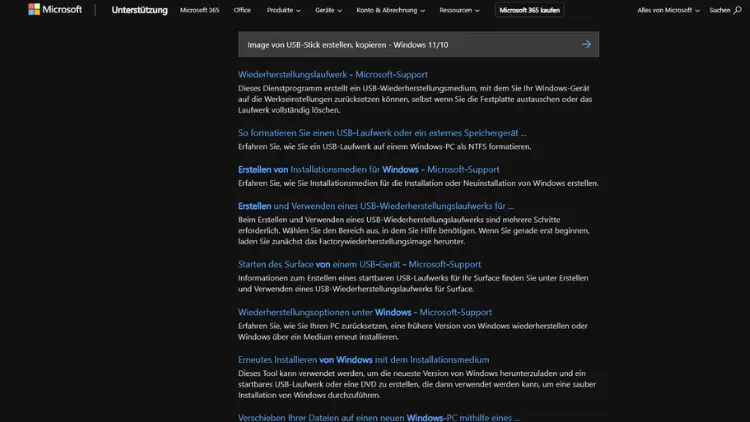This screenshot has width=750, height=422.
Task: Open Erstellen und Verwenden eines USB-Wiederherstellungslaufwerks result
Action: coord(376,206)
